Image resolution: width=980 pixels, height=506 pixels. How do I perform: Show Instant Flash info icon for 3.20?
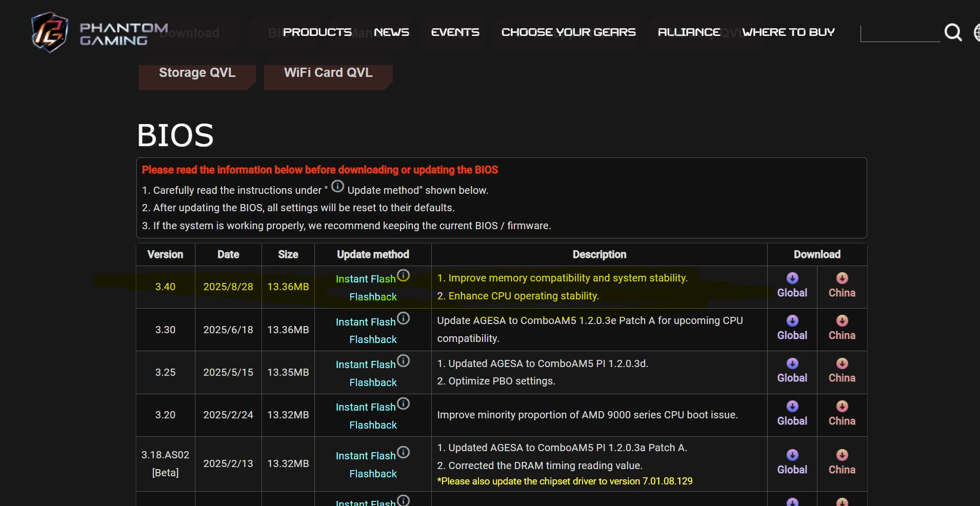[404, 403]
